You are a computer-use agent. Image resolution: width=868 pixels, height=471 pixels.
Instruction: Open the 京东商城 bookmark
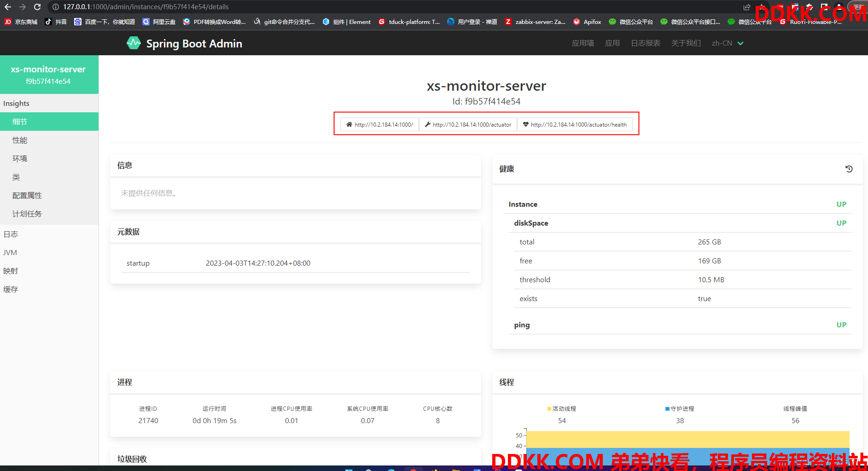click(21, 22)
